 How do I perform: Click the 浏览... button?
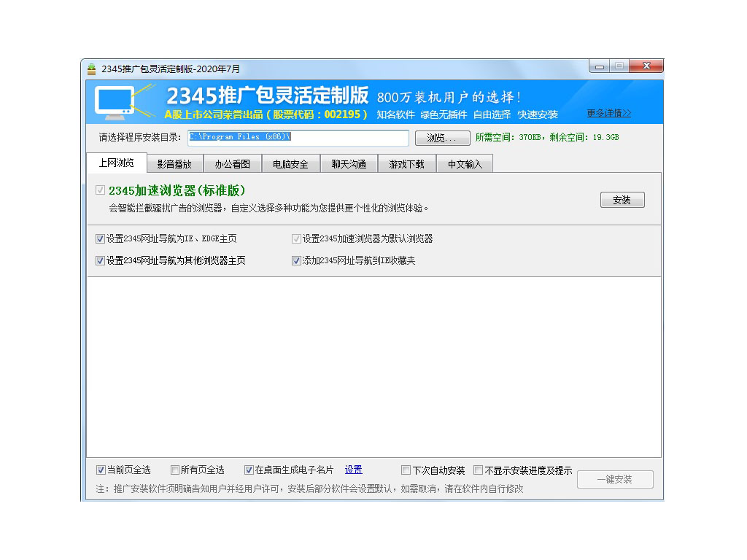(x=442, y=138)
